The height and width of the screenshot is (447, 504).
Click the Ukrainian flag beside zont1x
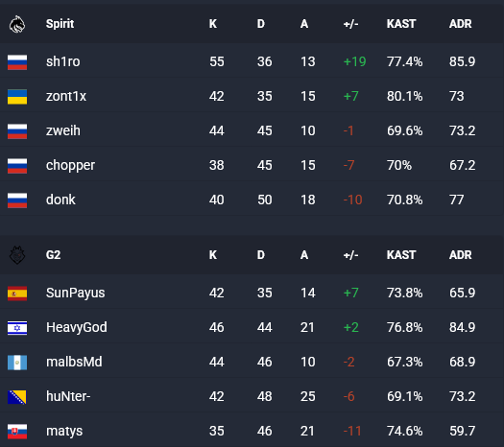(x=17, y=97)
